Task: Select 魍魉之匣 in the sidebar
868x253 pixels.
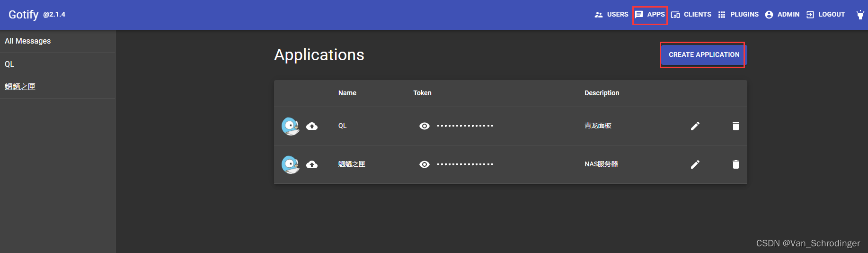Action: 57,87
